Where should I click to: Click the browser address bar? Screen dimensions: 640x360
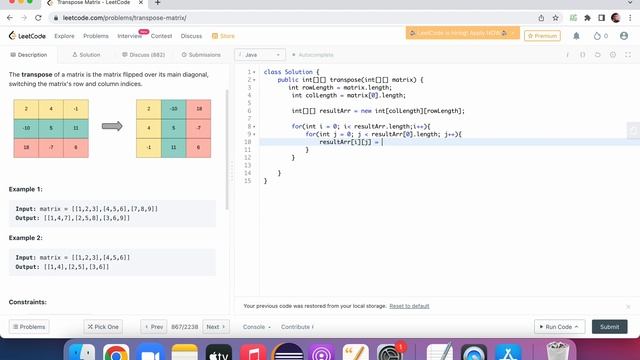[293, 18]
